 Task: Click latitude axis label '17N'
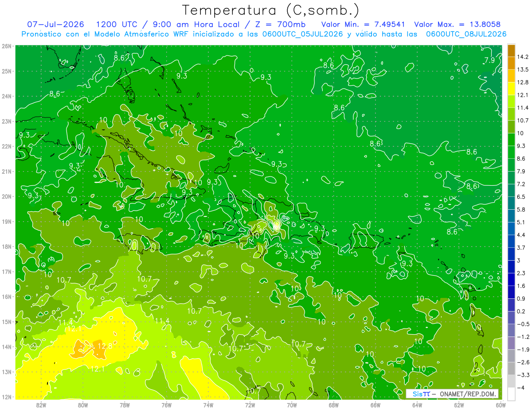pos(7,271)
